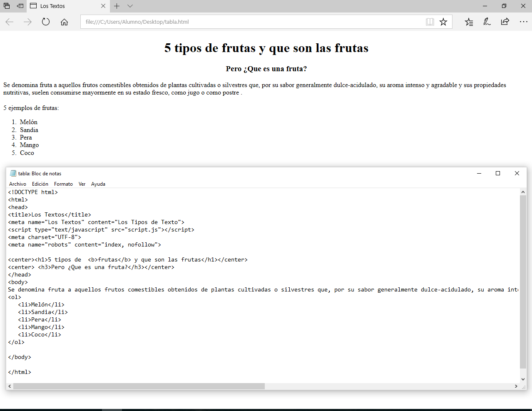Set these tabs aside icon
This screenshot has height=411, width=532.
(x=20, y=6)
